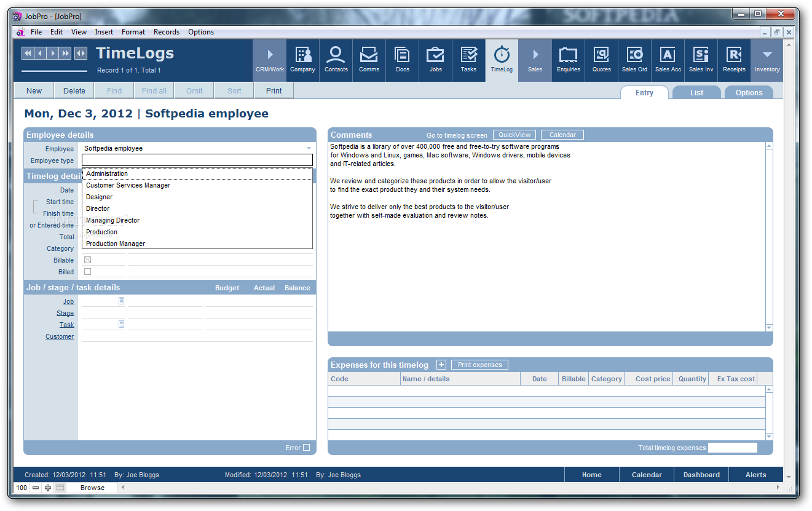
Task: Jump to the last record
Action: [65, 53]
